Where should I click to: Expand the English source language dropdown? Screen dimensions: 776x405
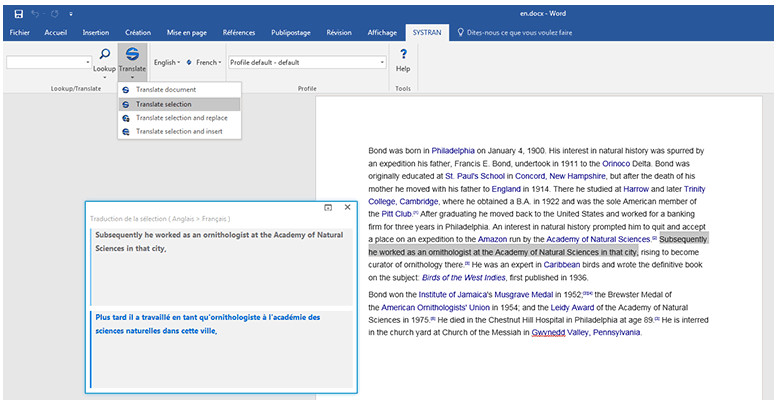(168, 63)
